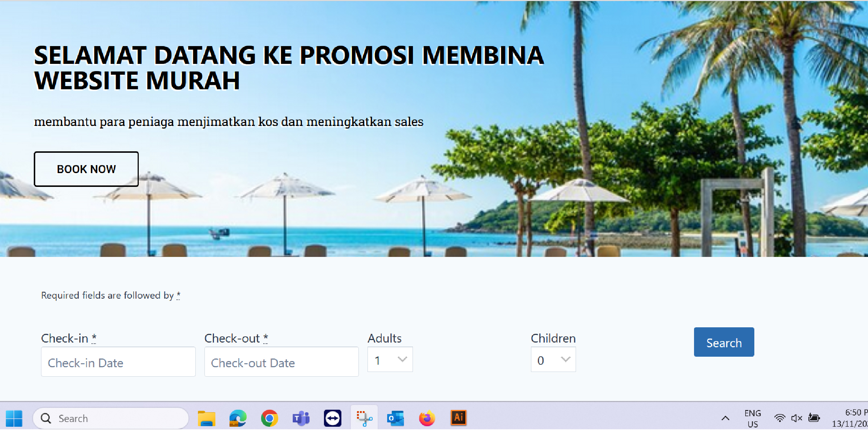Open the Windows Start menu
The image size is (868, 430).
tap(14, 418)
